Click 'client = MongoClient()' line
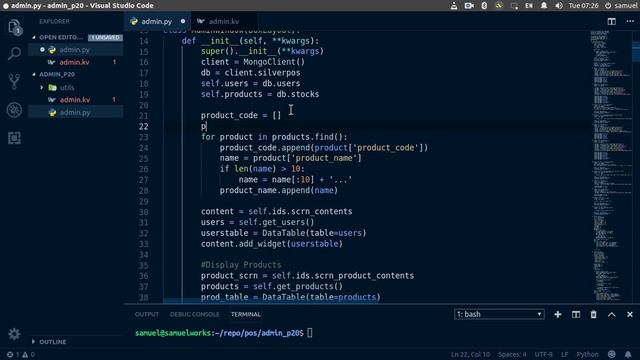The width and height of the screenshot is (640, 360). (x=253, y=62)
